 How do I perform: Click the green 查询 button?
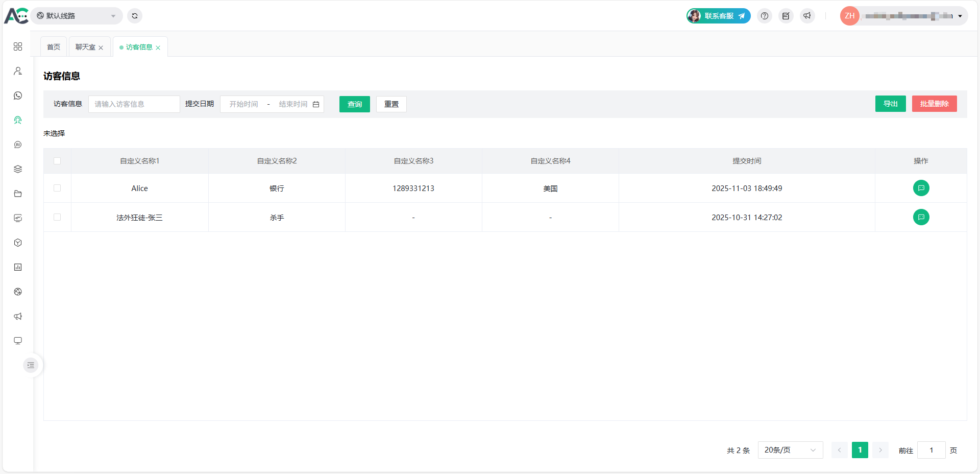354,104
